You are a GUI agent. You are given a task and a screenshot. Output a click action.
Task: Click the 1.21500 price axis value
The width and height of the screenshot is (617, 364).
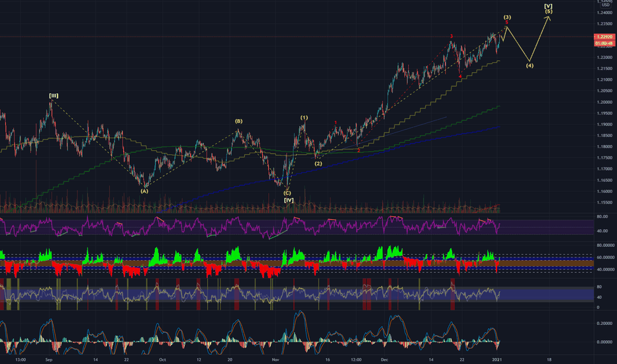pos(604,68)
